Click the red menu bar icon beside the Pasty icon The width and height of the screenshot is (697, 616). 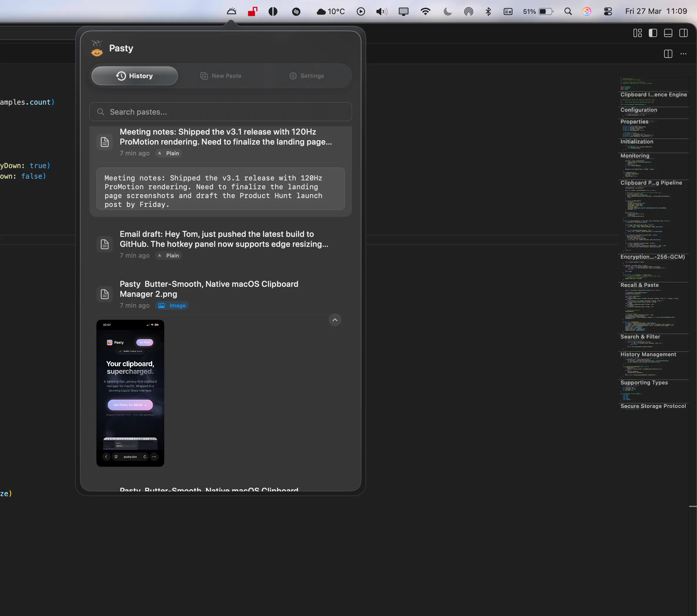click(253, 11)
